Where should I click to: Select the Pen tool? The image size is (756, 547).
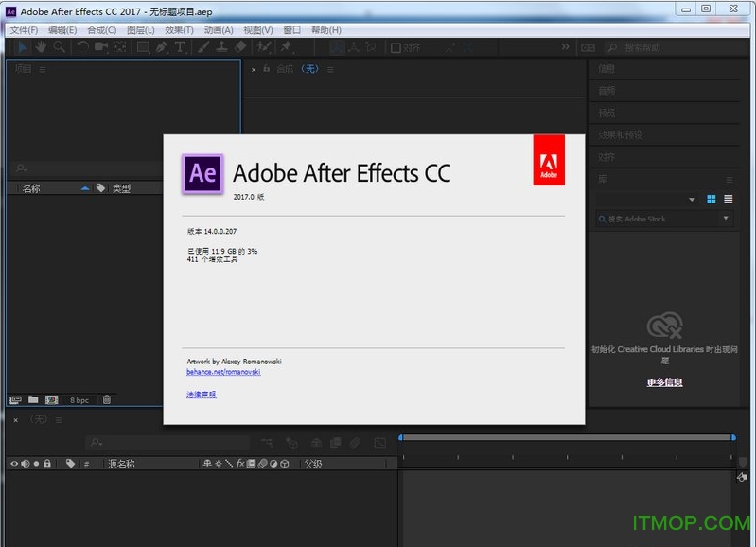(160, 47)
